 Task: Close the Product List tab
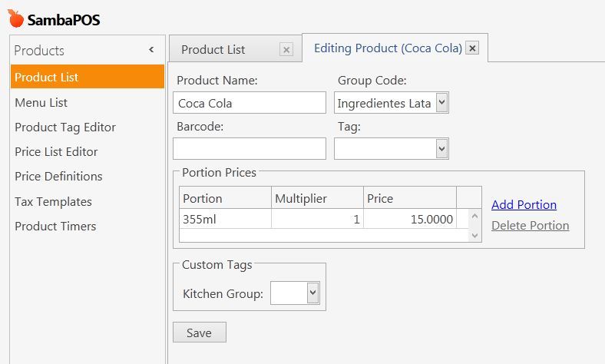pos(286,49)
